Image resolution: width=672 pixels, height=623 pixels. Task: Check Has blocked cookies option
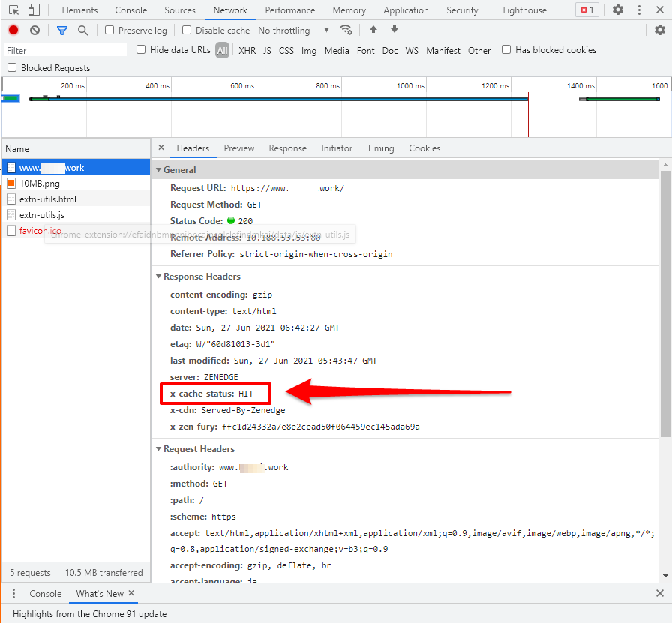[506, 49]
